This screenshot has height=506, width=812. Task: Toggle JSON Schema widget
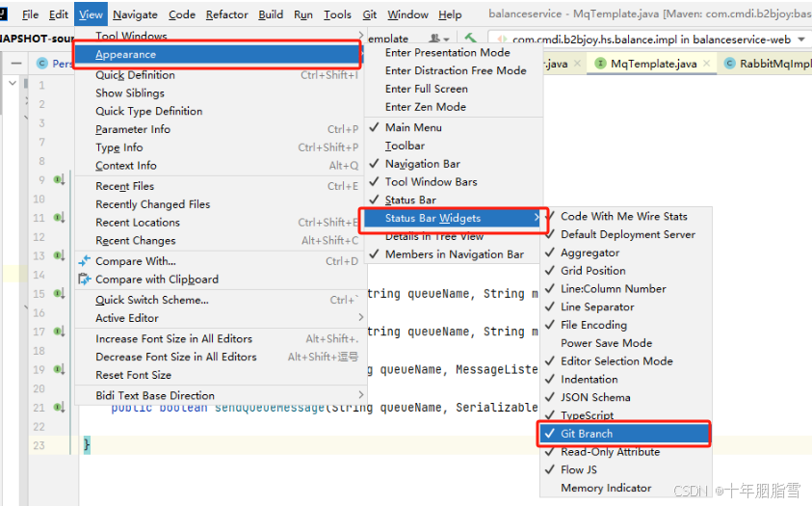[x=626, y=398]
